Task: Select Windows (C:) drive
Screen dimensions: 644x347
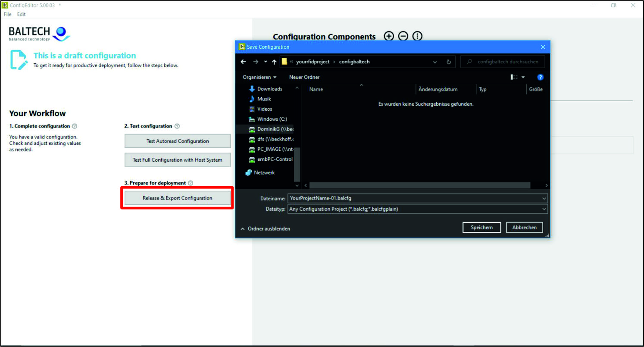Action: pyautogui.click(x=268, y=119)
